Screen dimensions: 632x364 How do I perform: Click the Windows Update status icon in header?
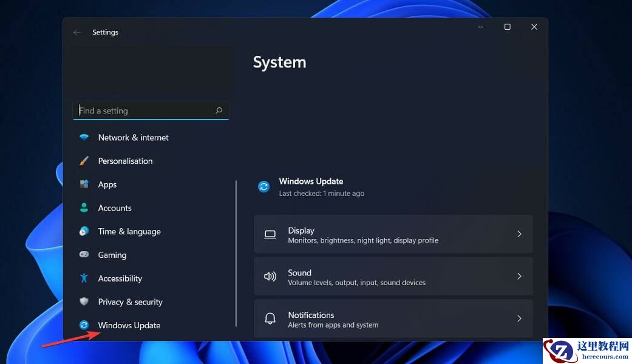pos(263,186)
